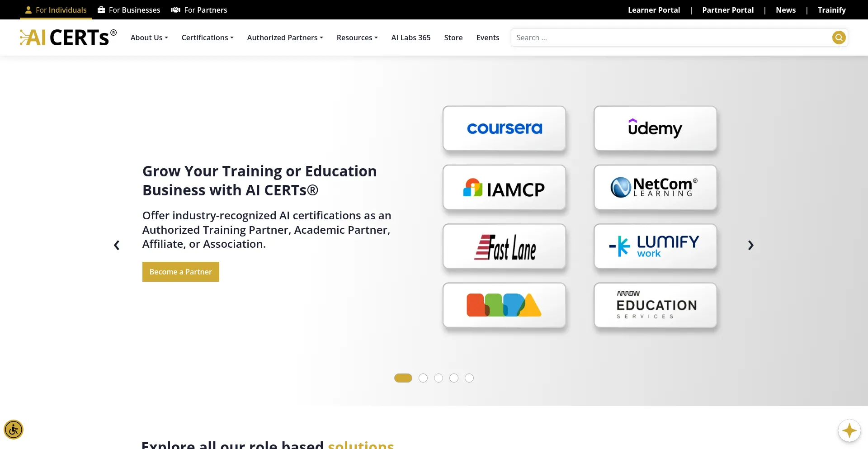This screenshot has height=449, width=868.
Task: Click the Become a Partner button
Action: tap(180, 271)
